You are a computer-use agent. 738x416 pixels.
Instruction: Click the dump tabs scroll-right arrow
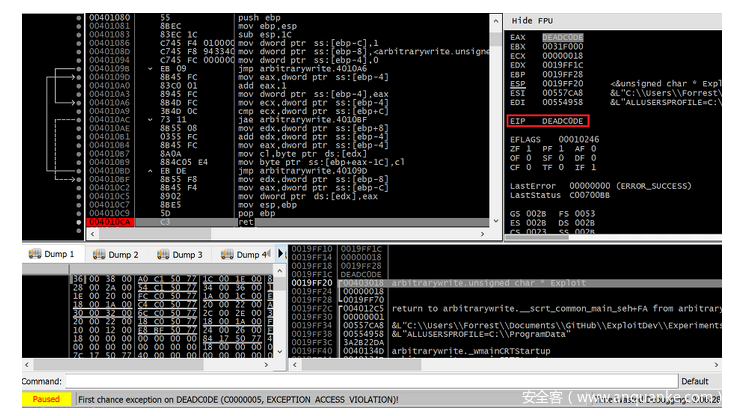pyautogui.click(x=281, y=255)
